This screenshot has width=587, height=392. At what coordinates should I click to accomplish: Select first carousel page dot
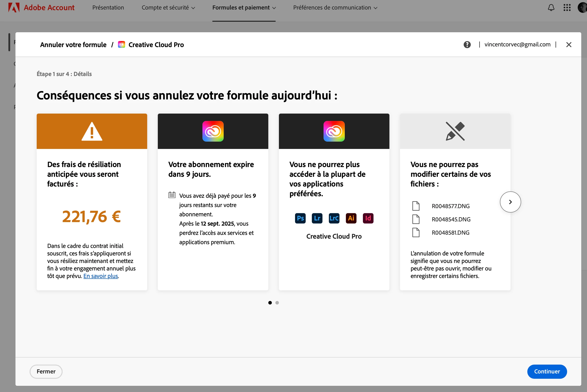270,303
